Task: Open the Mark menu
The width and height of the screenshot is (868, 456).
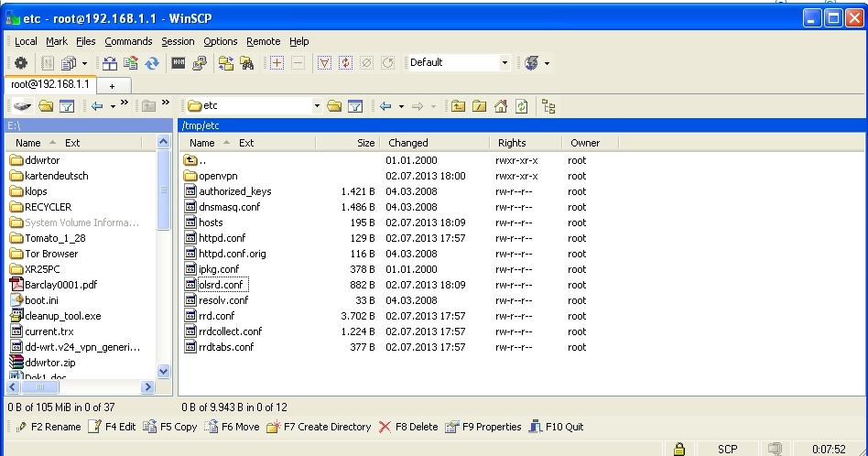Action: click(x=57, y=41)
